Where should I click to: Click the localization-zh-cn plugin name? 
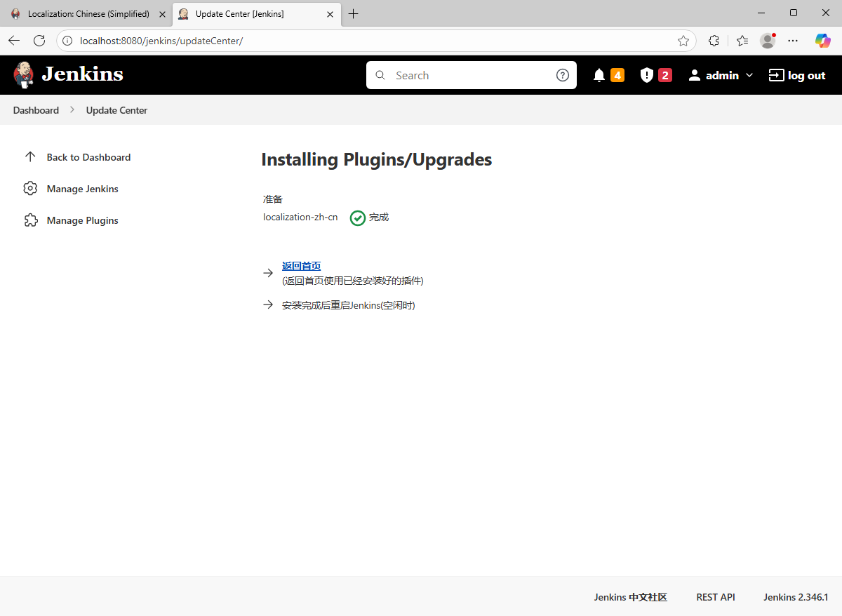(x=300, y=217)
